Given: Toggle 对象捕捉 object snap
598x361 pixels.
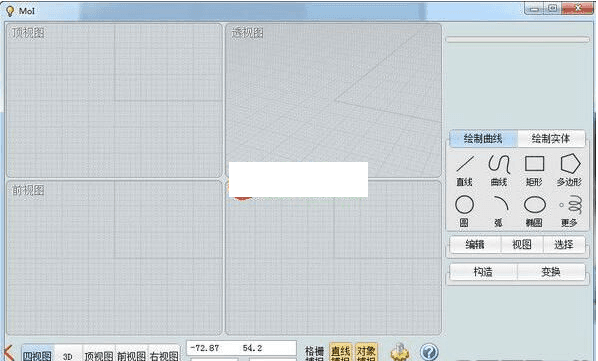Looking at the screenshot, I should click(366, 353).
